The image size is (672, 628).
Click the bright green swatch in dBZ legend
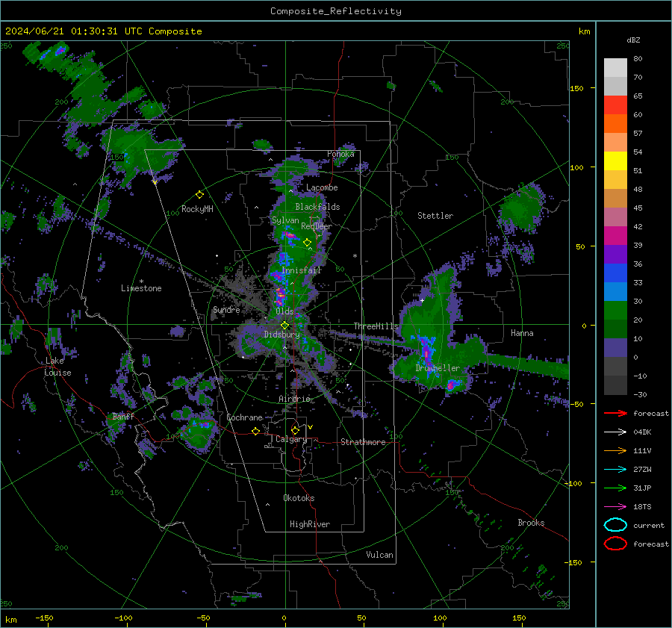[x=615, y=311]
